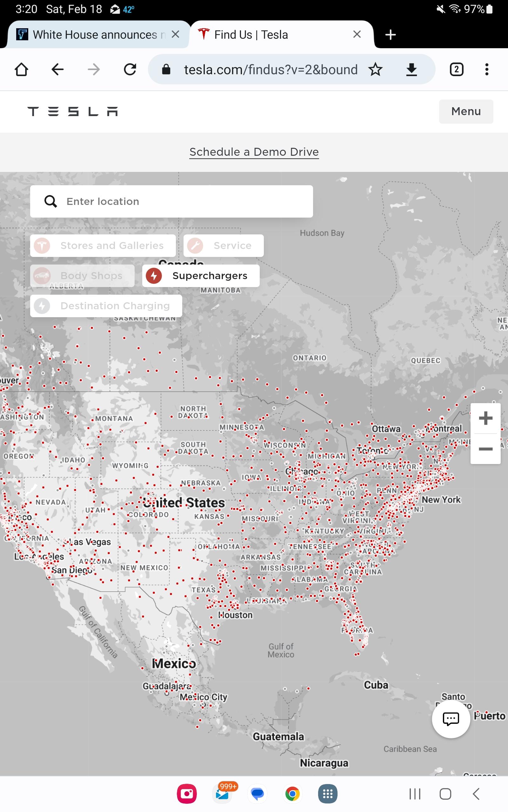Tap the magnifier search icon
The image size is (508, 812).
coord(51,201)
